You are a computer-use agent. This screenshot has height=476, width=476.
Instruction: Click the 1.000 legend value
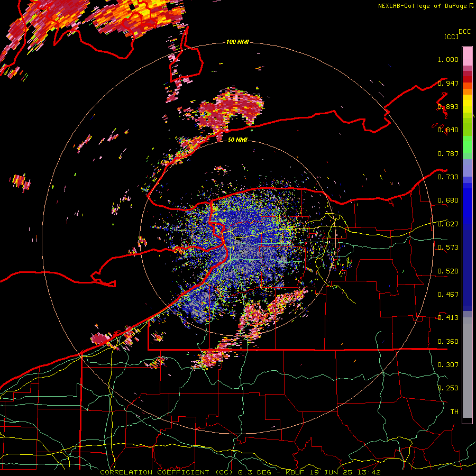448,59
